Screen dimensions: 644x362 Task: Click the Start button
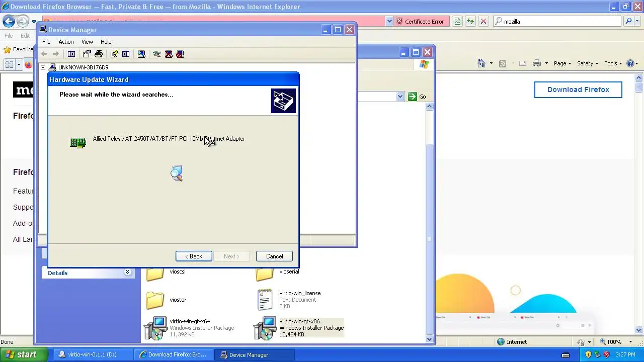[x=24, y=354]
